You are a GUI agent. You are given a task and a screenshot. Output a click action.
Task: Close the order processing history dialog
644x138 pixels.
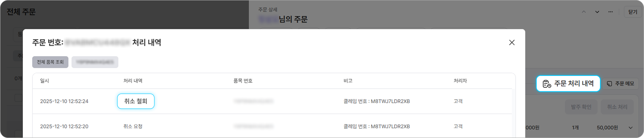coord(512,42)
